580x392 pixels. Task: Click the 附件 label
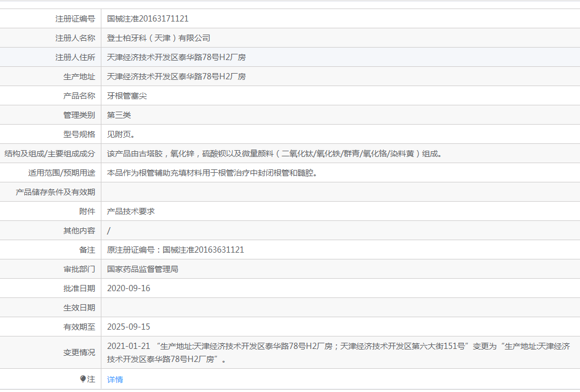click(x=87, y=211)
